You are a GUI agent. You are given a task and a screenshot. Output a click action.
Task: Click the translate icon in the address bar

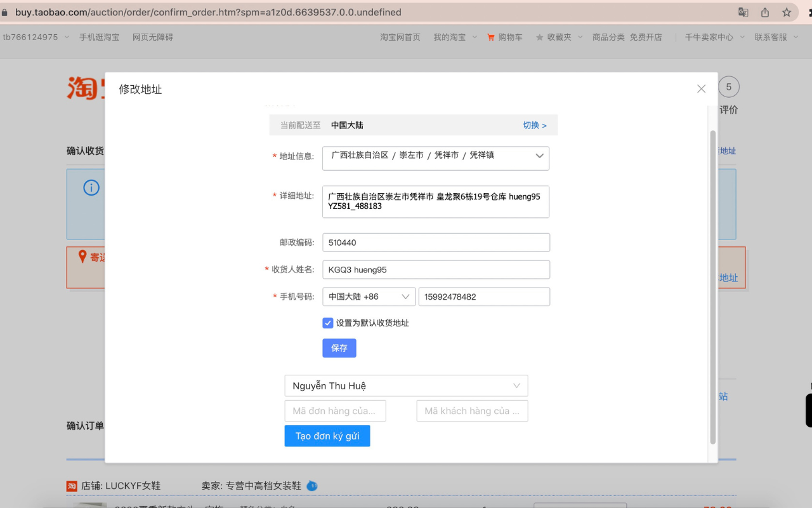pos(743,12)
